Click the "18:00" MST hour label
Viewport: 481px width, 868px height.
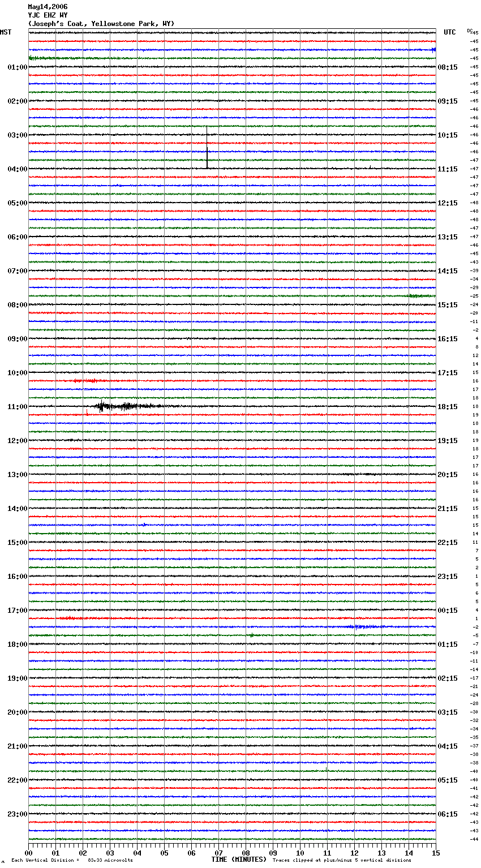coord(18,644)
